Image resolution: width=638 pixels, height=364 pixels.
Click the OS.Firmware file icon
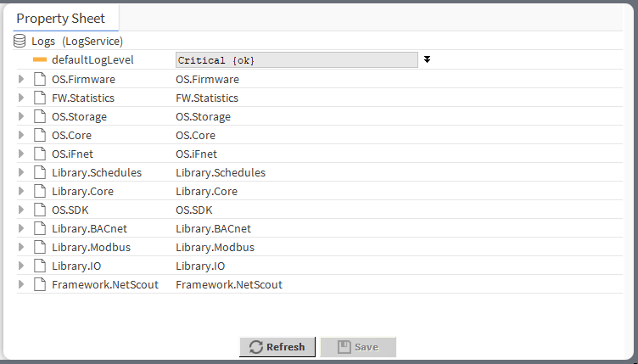coord(39,79)
